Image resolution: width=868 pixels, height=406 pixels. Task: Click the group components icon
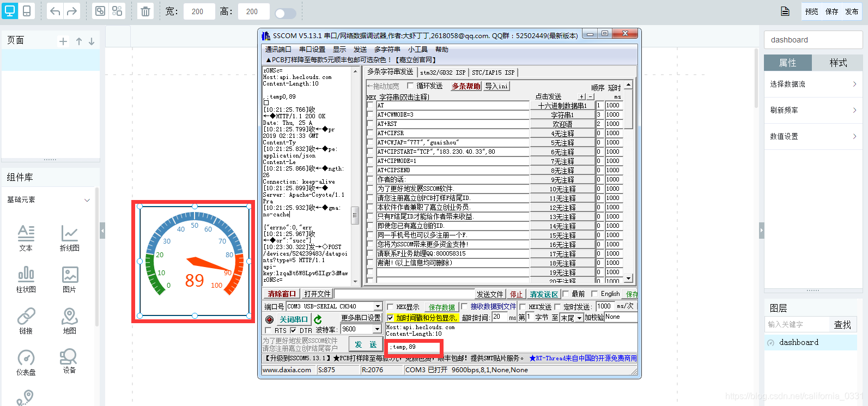click(x=100, y=11)
